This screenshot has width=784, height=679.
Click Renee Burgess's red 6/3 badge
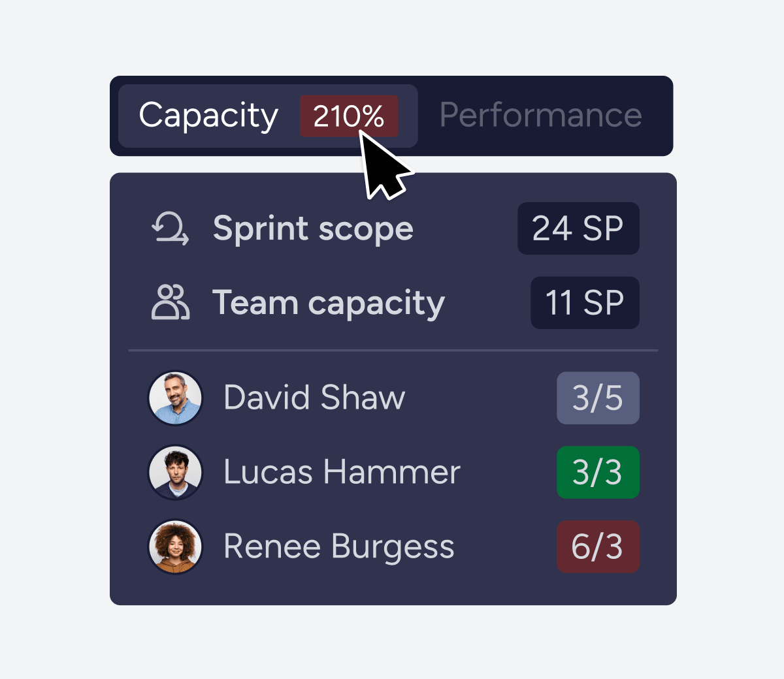coord(597,546)
